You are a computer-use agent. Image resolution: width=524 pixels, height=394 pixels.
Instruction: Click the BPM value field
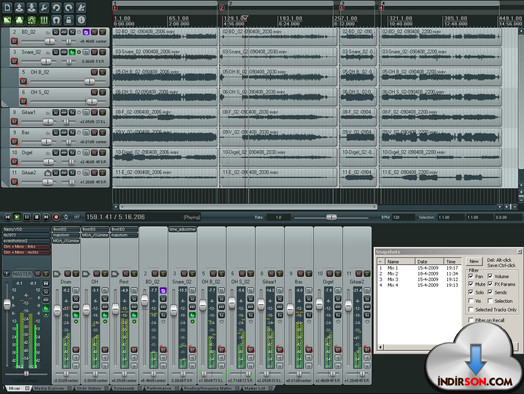pyautogui.click(x=403, y=217)
